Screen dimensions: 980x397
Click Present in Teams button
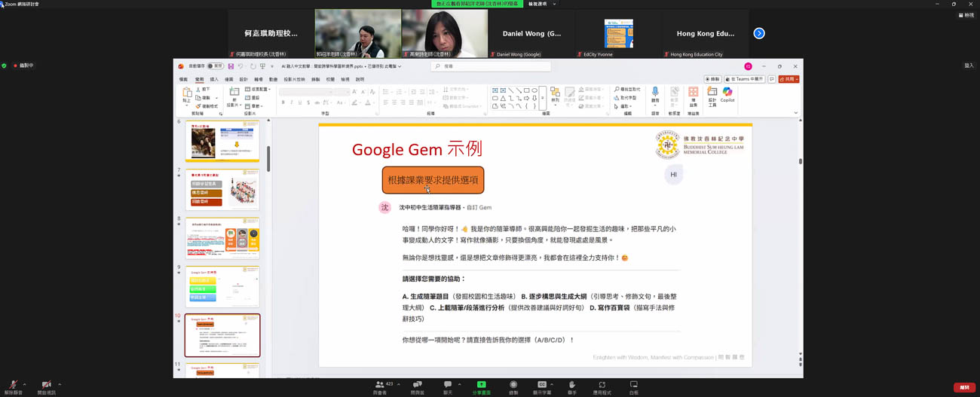coord(744,79)
